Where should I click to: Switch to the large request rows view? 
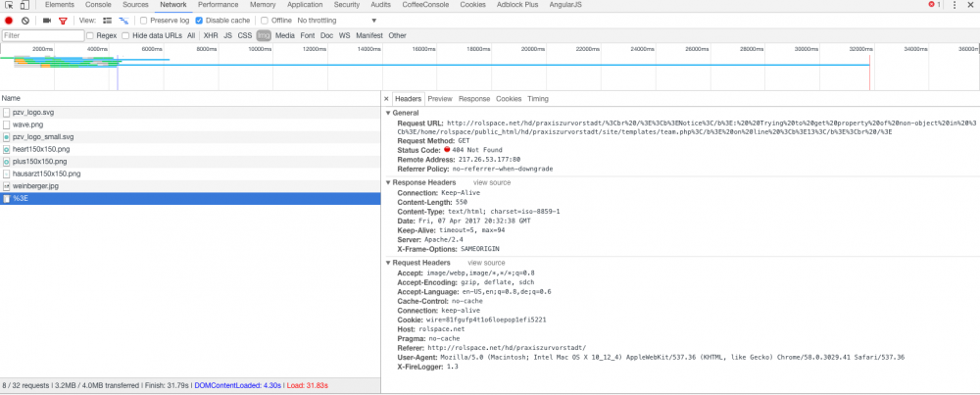pyautogui.click(x=108, y=20)
